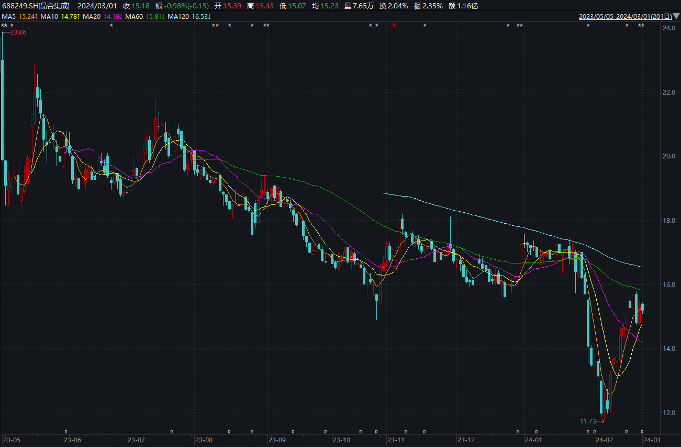This screenshot has width=681, height=447.
Task: Click the 23-11 time axis label
Action: (397, 440)
